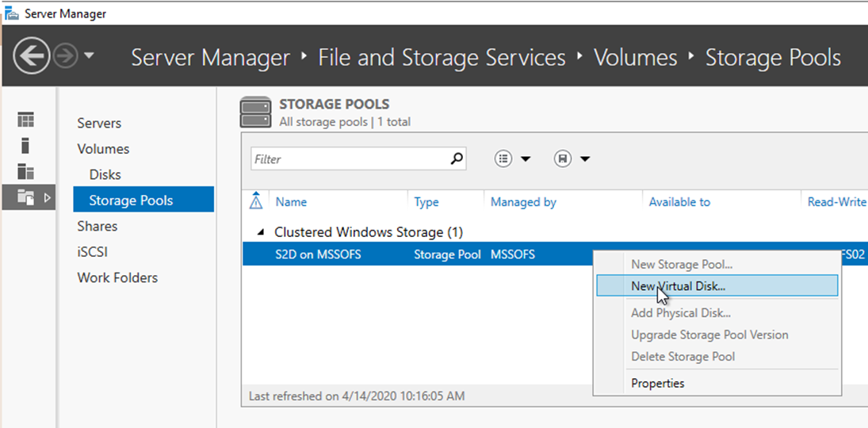This screenshot has width=868, height=428.
Task: Click Upgrade Storage Pool Version option
Action: (709, 334)
